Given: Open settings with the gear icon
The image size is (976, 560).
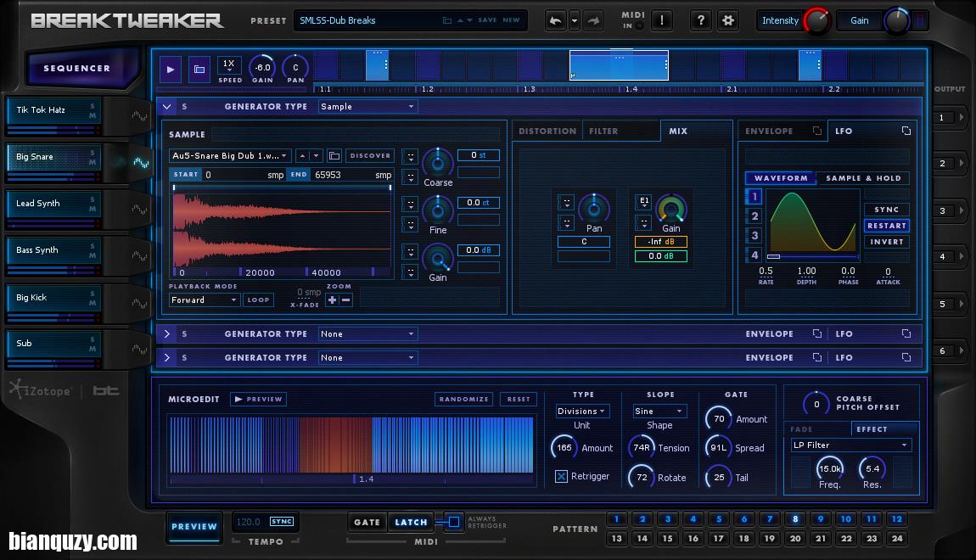Looking at the screenshot, I should [x=727, y=20].
